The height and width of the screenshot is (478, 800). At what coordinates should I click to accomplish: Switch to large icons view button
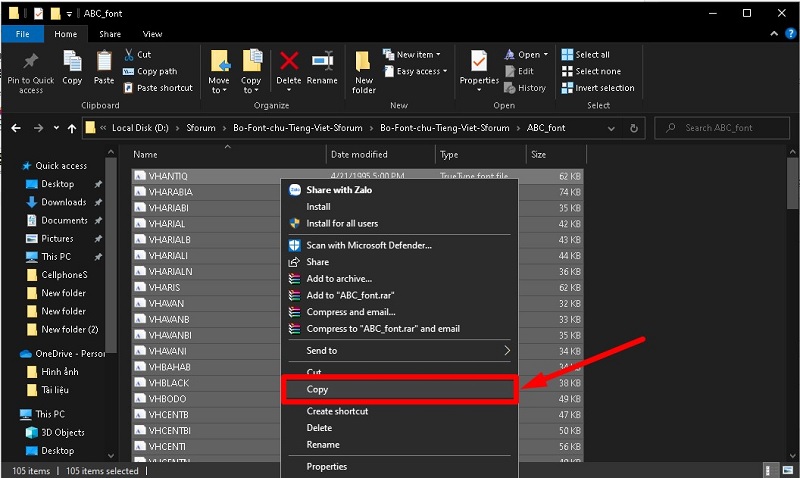[788, 470]
